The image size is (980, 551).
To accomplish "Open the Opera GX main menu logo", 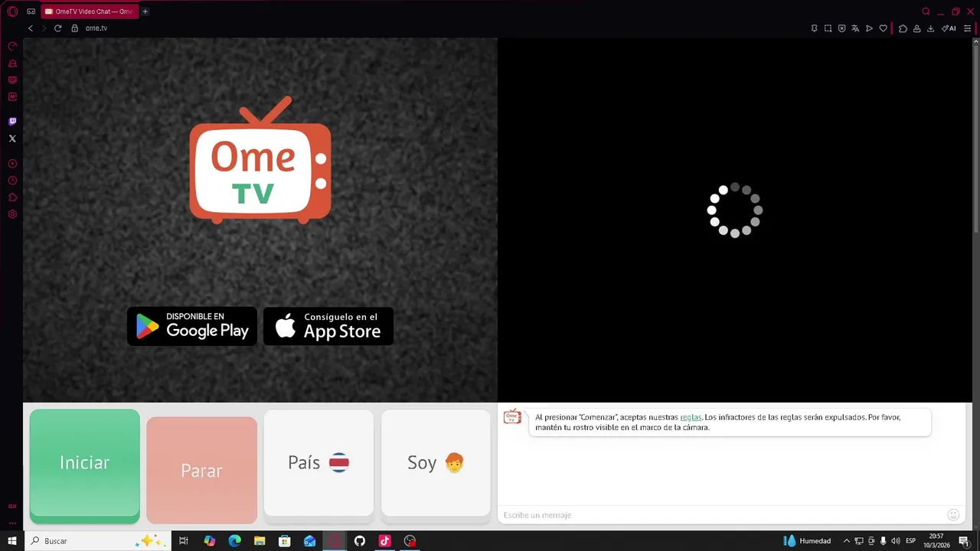I will click(12, 11).
